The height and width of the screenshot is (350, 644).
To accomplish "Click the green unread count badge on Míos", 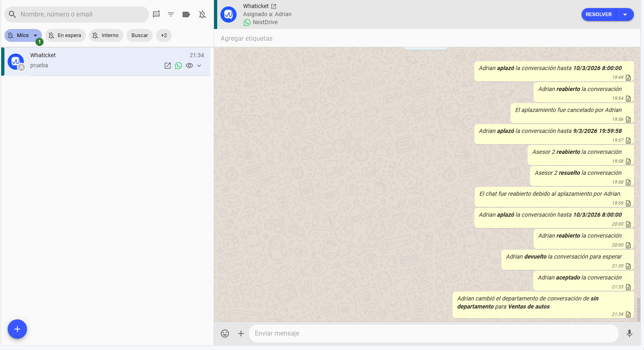I will tap(39, 42).
